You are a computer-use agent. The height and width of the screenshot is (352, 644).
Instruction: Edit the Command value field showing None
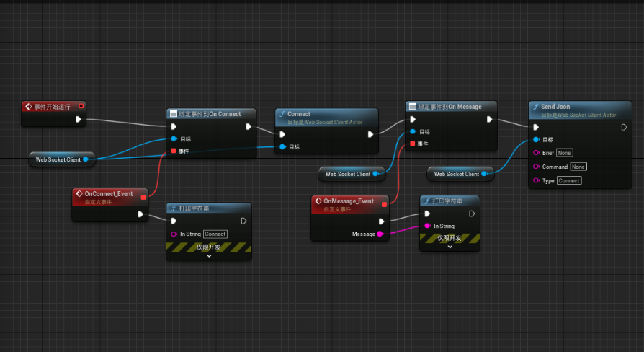pyautogui.click(x=578, y=167)
